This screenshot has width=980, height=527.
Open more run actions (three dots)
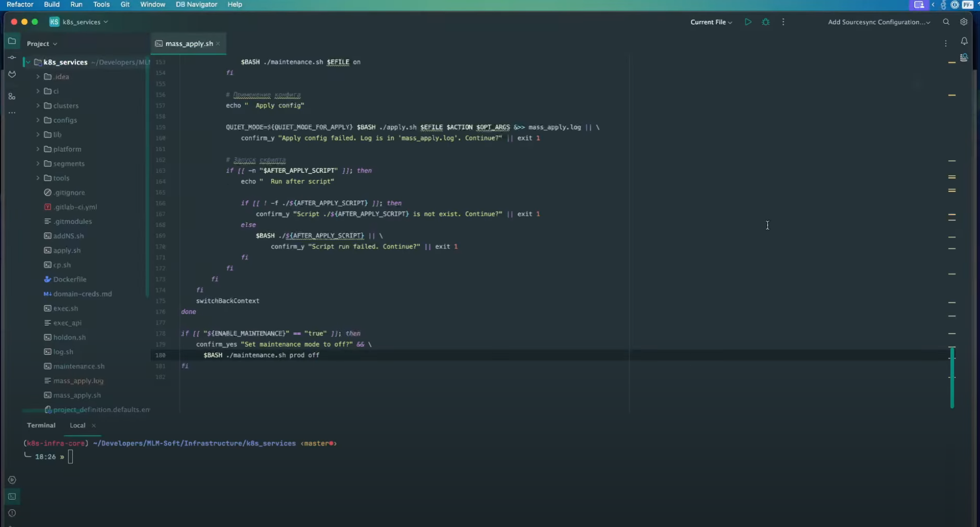click(x=783, y=22)
